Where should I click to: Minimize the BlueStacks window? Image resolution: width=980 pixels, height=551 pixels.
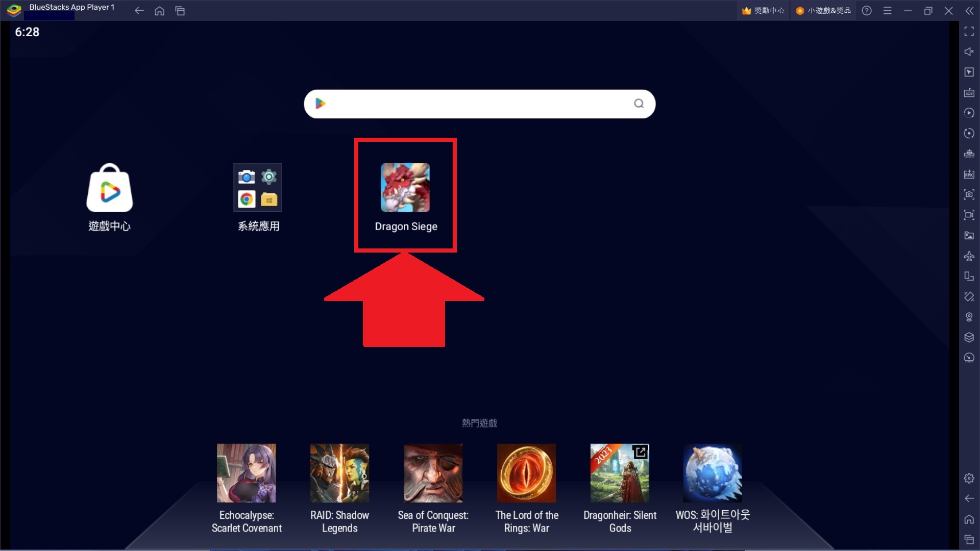pos(908,11)
